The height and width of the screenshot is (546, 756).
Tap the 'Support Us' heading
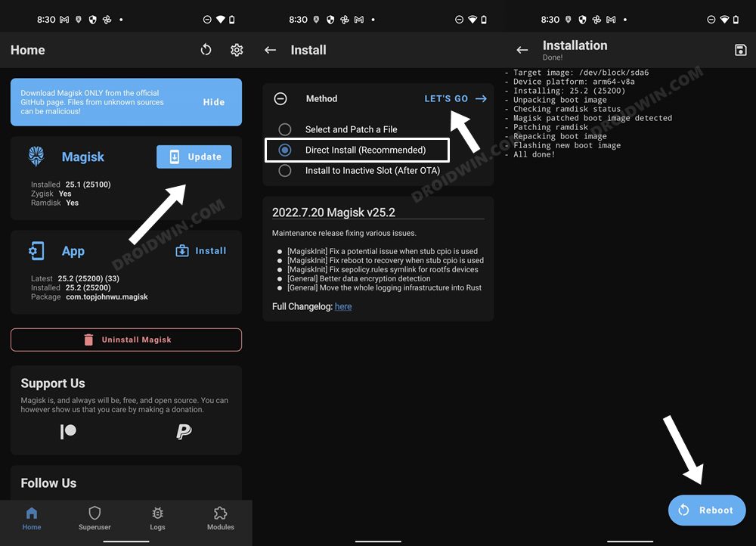click(x=53, y=383)
